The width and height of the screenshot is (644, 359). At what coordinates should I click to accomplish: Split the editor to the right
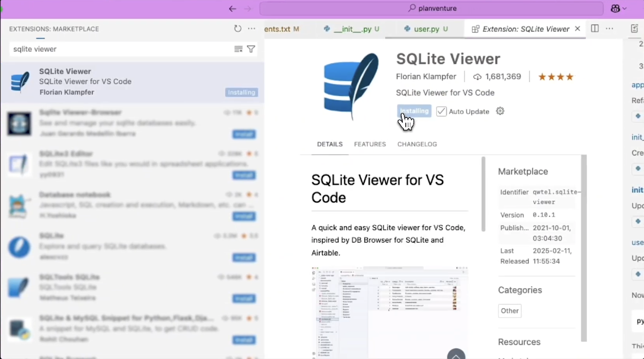595,29
